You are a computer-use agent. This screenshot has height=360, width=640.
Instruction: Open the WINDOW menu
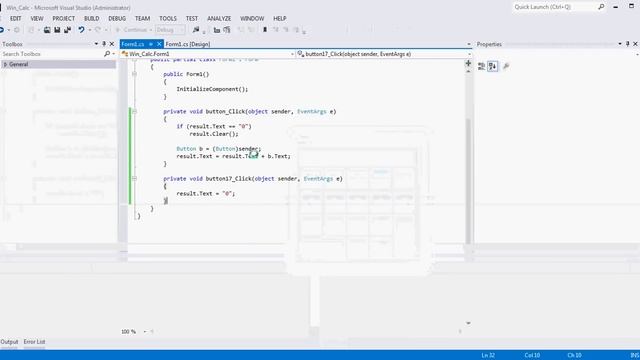coord(252,18)
